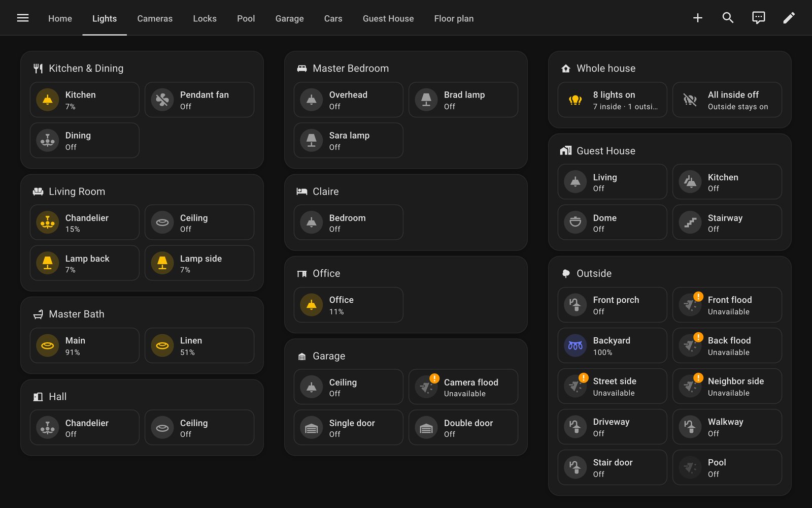The image size is (812, 508).
Task: Toggle the Sara lamp card
Action: click(x=349, y=141)
